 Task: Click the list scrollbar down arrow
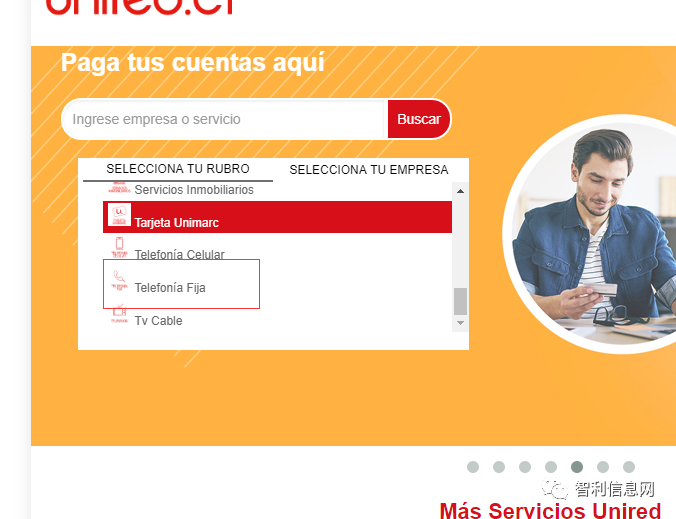click(x=460, y=323)
